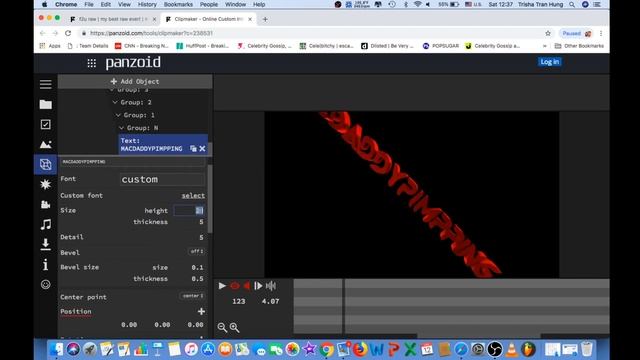Delete the MACDADDYPIMPPING text object
Viewport: 640px width, 360px height.
[202, 149]
